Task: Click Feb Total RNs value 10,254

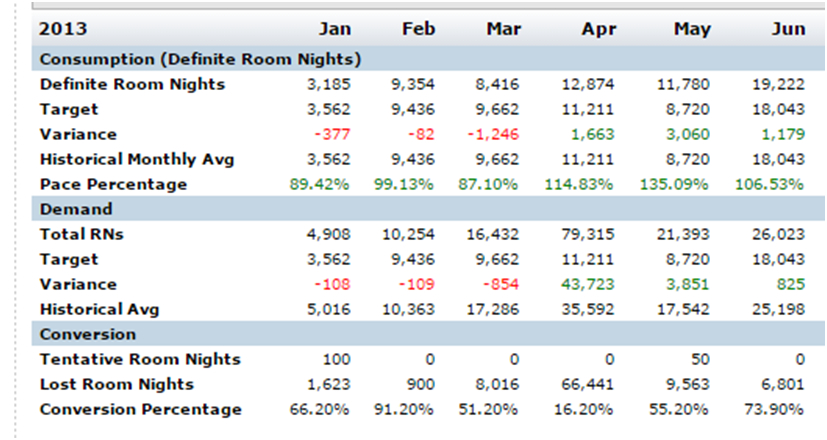Action: [x=409, y=234]
